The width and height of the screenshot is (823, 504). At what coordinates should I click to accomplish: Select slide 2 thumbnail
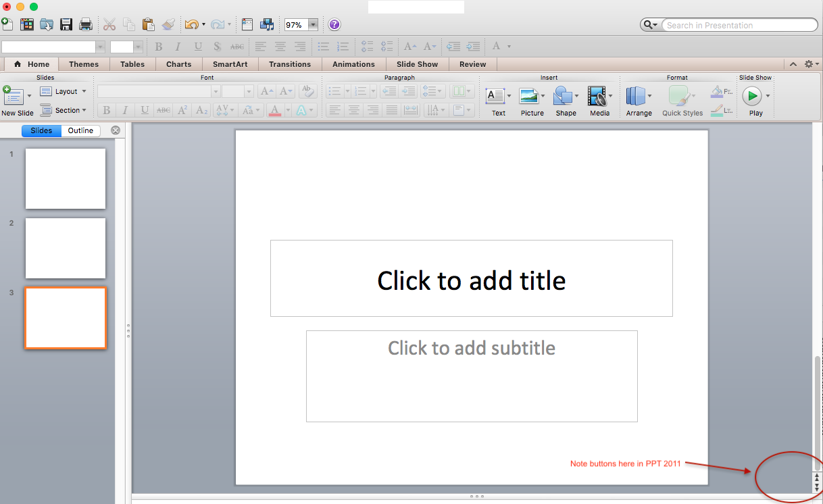(66, 248)
